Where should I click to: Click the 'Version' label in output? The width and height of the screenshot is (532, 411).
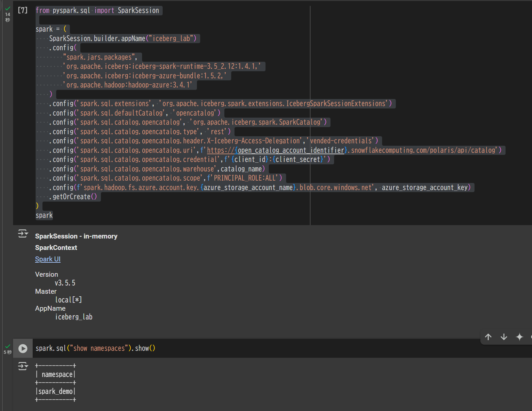click(x=47, y=274)
